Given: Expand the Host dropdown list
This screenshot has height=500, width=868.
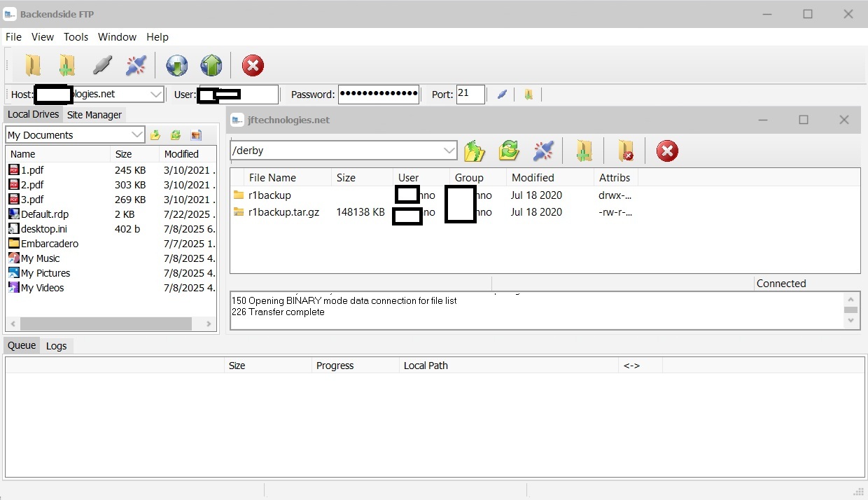Looking at the screenshot, I should coord(155,94).
